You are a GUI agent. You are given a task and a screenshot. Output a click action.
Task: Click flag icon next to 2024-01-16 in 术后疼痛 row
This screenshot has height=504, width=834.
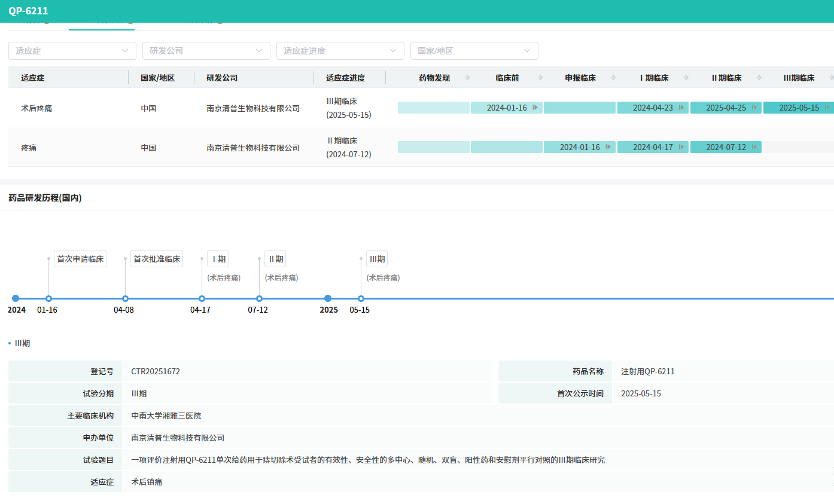(535, 108)
